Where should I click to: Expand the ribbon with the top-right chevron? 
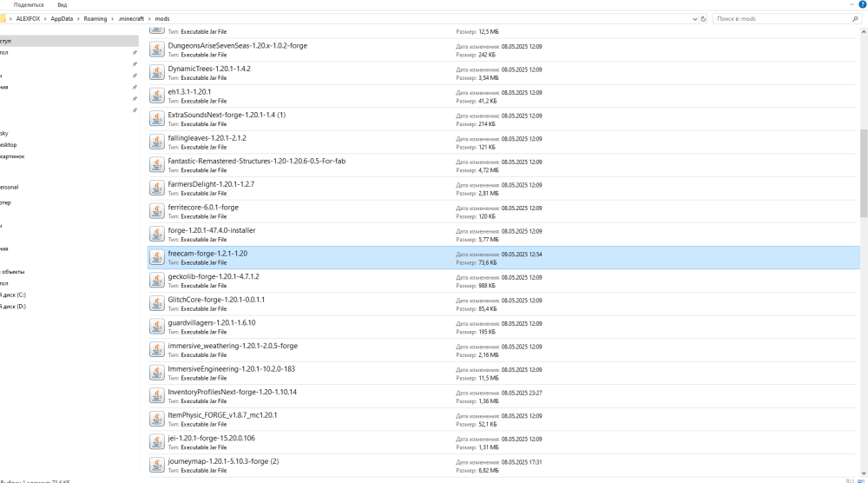(852, 4)
